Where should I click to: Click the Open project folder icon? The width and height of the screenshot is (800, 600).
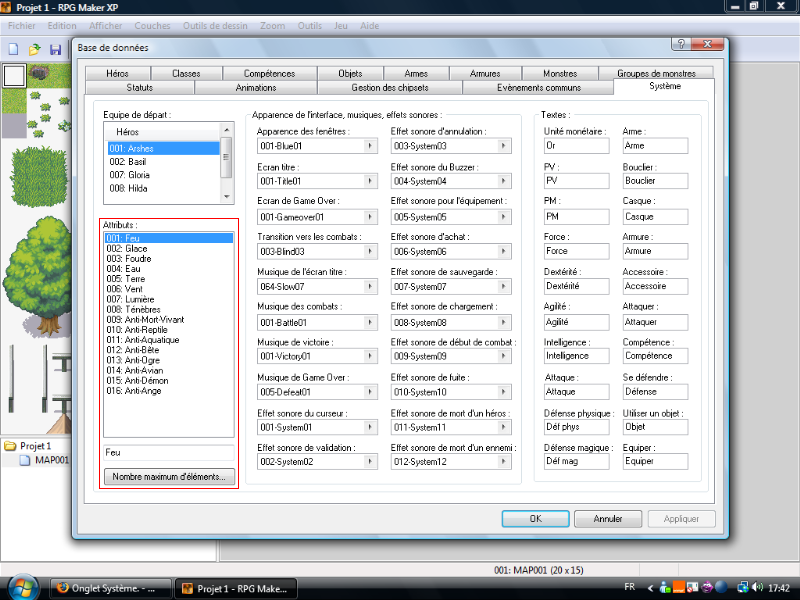(x=34, y=49)
